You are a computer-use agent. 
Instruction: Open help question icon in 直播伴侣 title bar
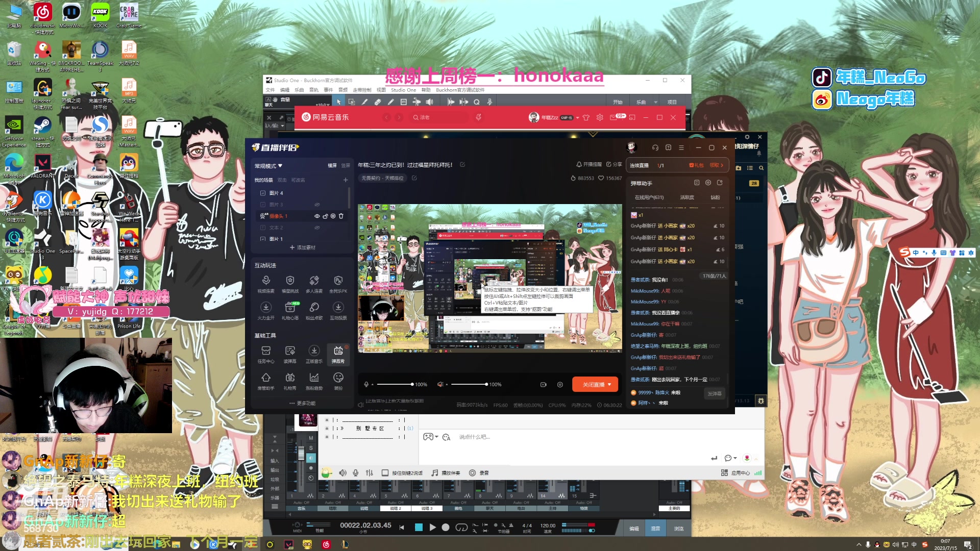coord(668,147)
